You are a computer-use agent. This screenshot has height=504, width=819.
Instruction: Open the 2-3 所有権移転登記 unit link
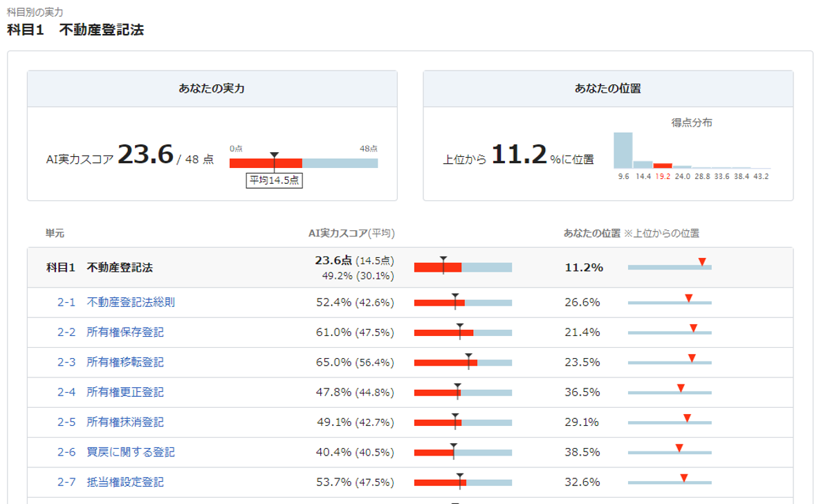[x=110, y=362]
